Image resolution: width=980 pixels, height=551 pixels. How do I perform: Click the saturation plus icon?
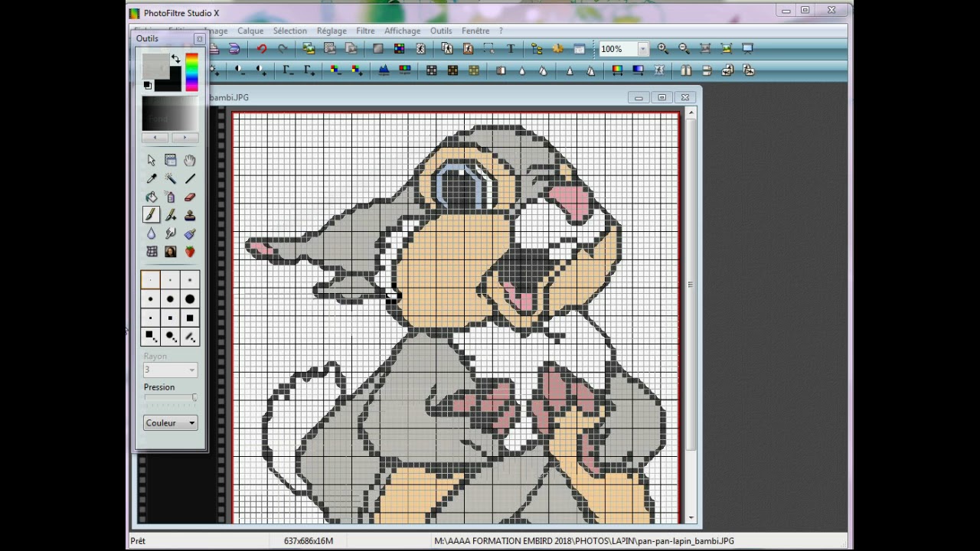click(357, 70)
